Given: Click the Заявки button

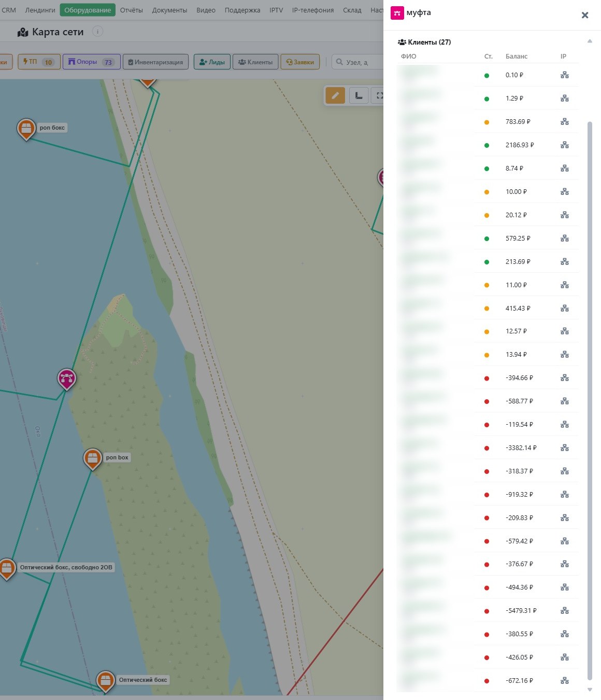Looking at the screenshot, I should [x=300, y=62].
